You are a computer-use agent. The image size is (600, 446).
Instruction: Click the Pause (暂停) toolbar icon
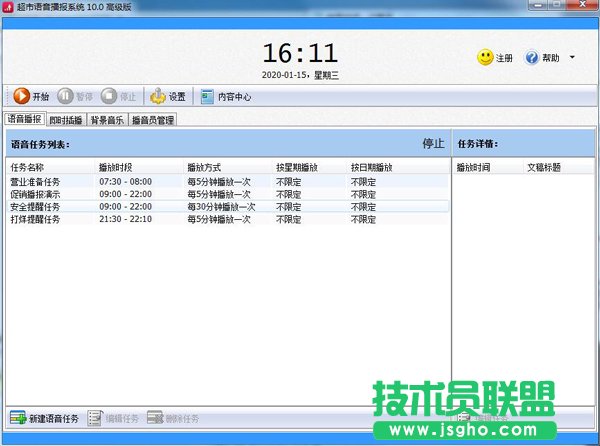coord(65,96)
